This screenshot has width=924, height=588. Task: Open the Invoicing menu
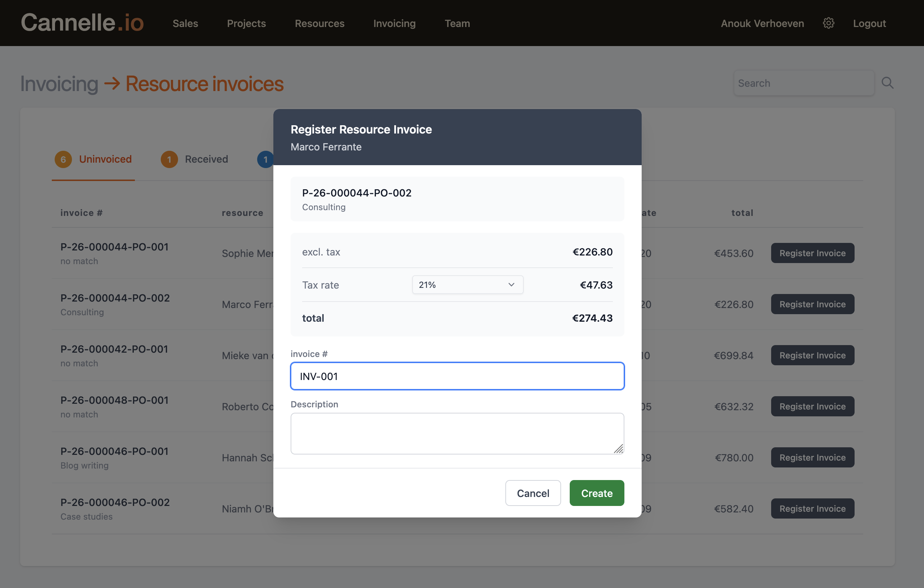395,23
